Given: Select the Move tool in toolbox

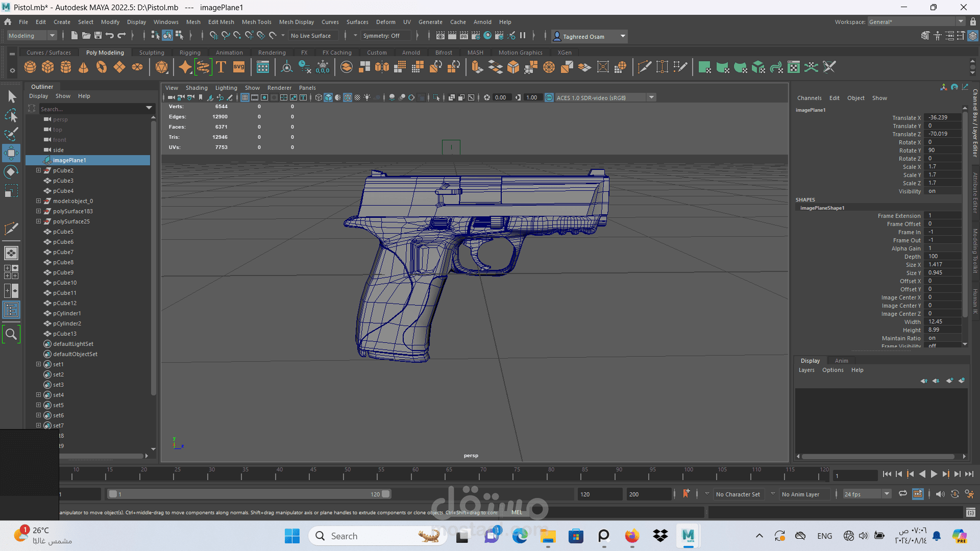Looking at the screenshot, I should pyautogui.click(x=11, y=153).
